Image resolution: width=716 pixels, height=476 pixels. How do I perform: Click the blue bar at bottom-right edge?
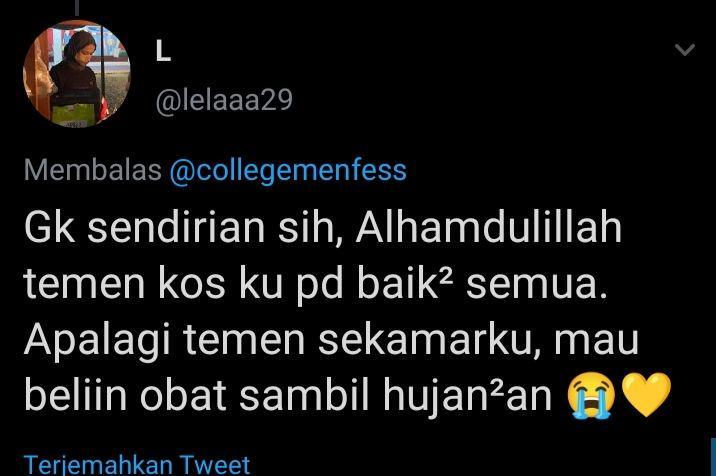[x=713, y=457]
